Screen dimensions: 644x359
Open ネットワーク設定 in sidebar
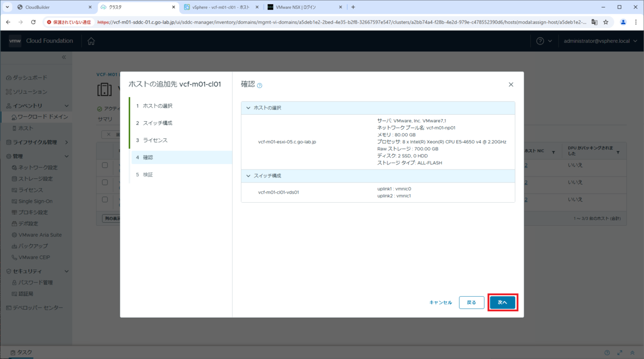coord(35,167)
